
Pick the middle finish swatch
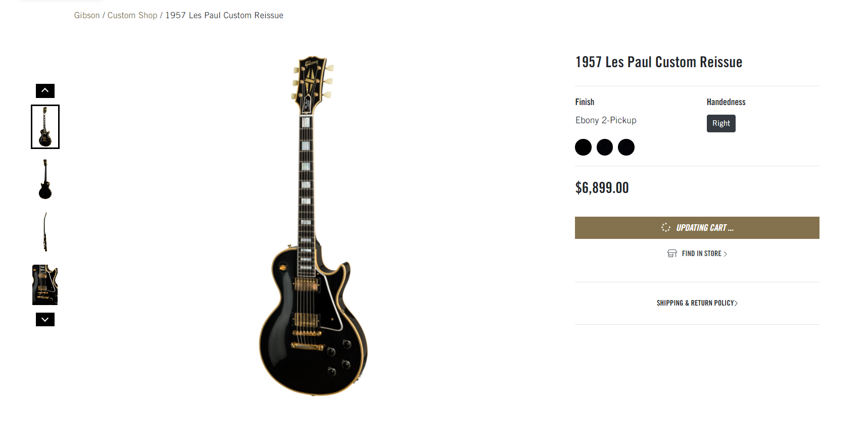(x=605, y=147)
